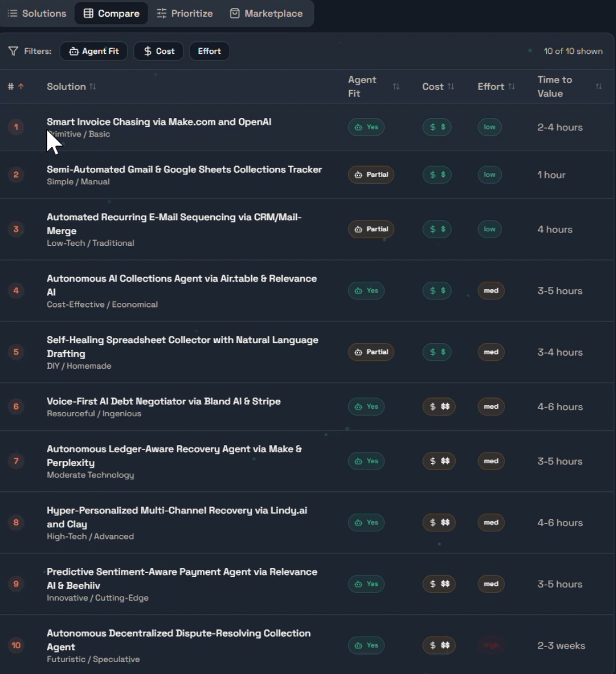Image resolution: width=616 pixels, height=674 pixels.
Task: Click the '10 of 10 shown' counter
Action: click(x=573, y=51)
